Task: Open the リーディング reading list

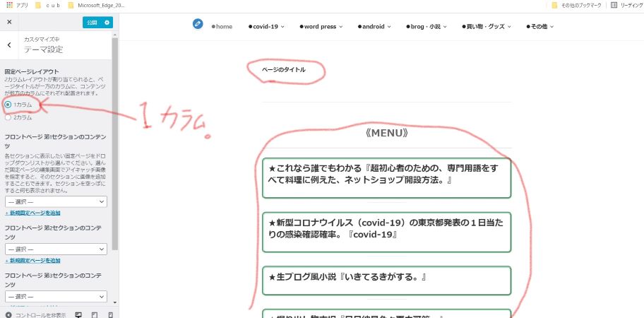Action: pos(627,6)
